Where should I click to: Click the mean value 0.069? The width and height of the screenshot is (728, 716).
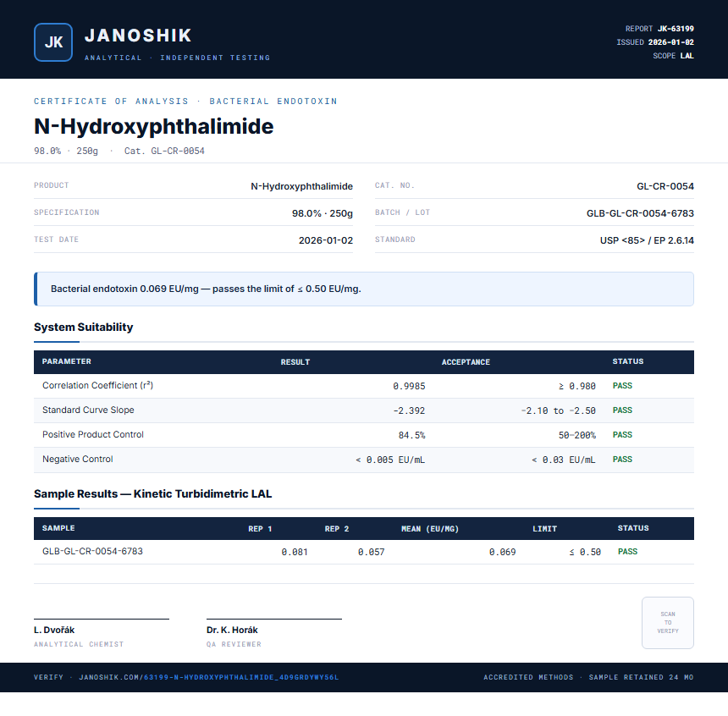coord(502,552)
